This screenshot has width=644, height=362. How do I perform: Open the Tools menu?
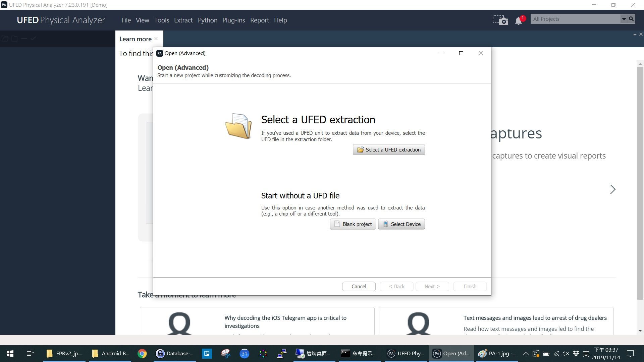tap(161, 20)
